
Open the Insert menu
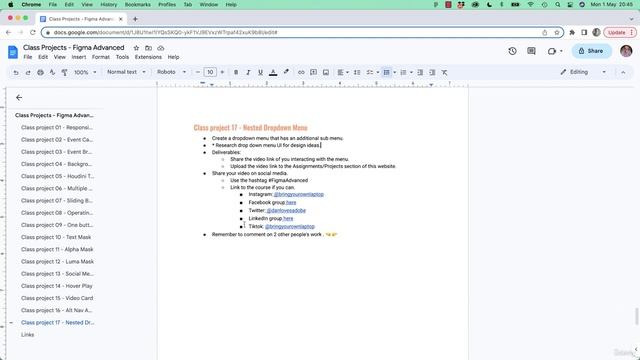pyautogui.click(x=79, y=57)
